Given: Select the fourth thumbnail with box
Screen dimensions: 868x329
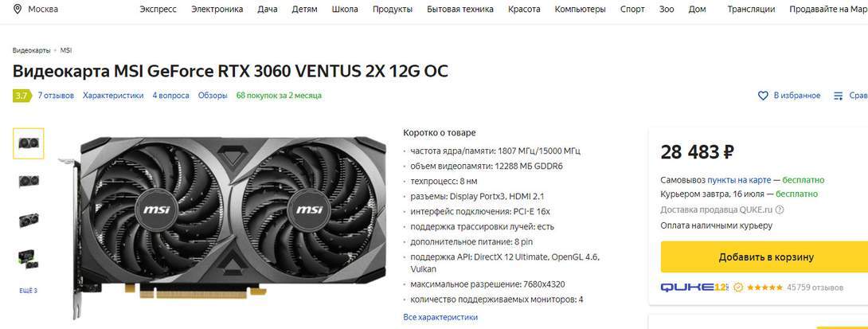Looking at the screenshot, I should [x=28, y=258].
